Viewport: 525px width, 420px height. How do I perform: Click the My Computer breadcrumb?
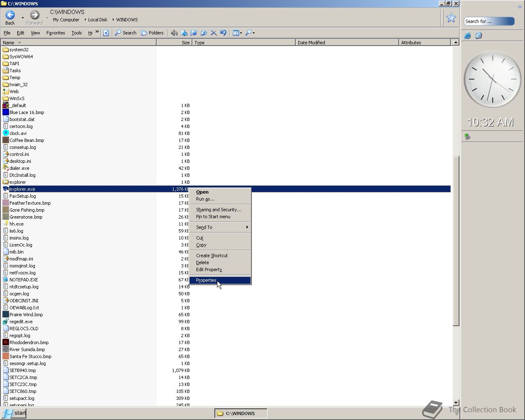(66, 20)
